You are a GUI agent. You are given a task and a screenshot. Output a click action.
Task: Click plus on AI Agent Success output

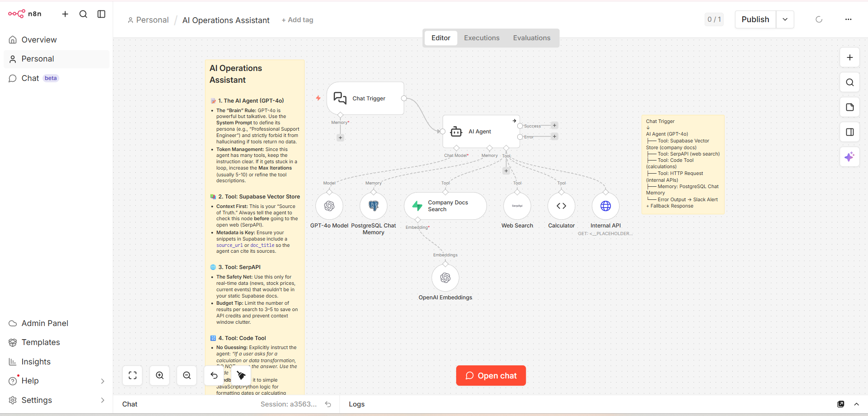[x=554, y=125]
